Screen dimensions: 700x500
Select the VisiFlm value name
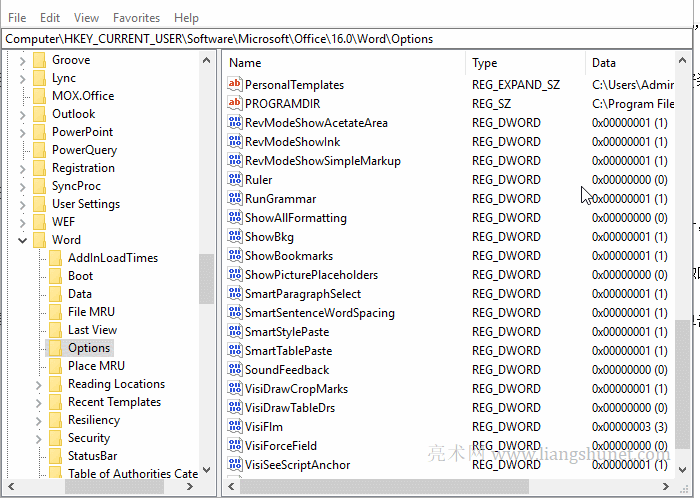[x=264, y=427]
